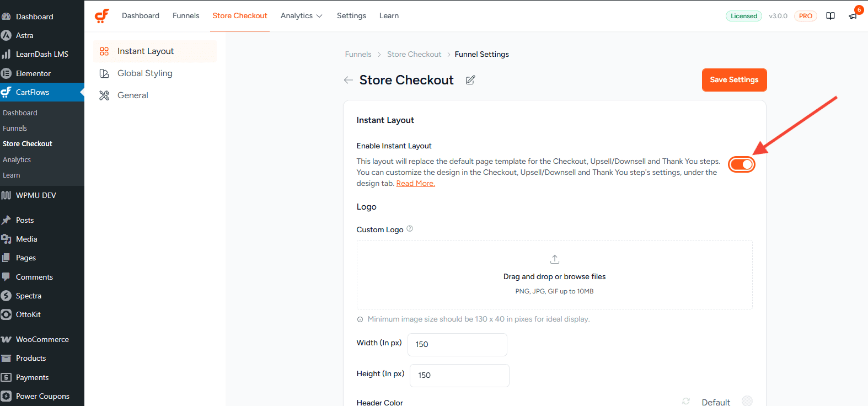Click the Astra icon in WordPress sidebar

click(6, 35)
